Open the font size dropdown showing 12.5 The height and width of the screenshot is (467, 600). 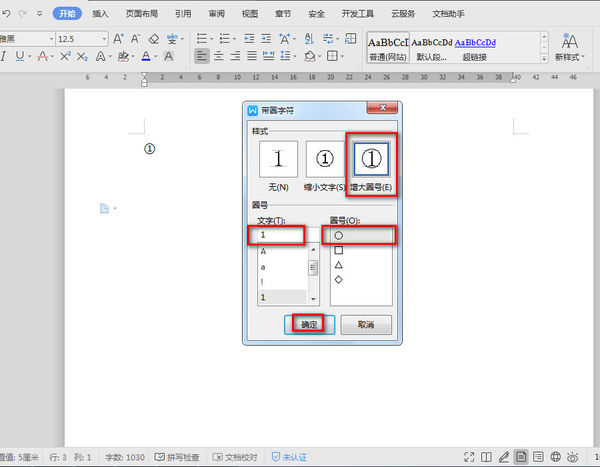[80, 38]
